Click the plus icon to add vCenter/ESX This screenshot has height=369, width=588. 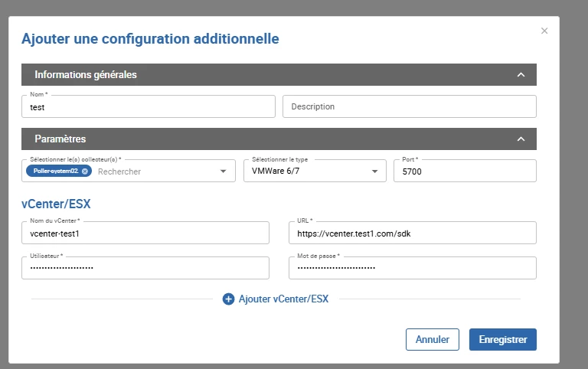228,299
